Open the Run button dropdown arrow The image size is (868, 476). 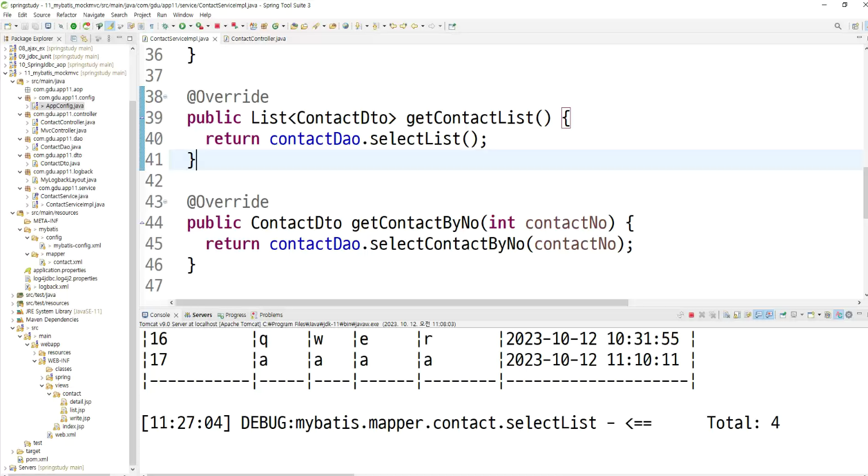point(190,26)
